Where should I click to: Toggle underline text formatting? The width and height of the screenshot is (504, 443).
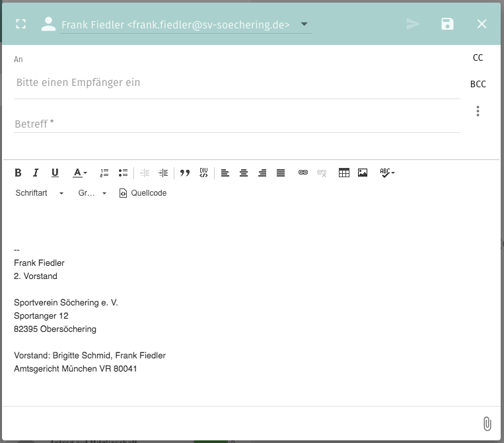(x=55, y=173)
